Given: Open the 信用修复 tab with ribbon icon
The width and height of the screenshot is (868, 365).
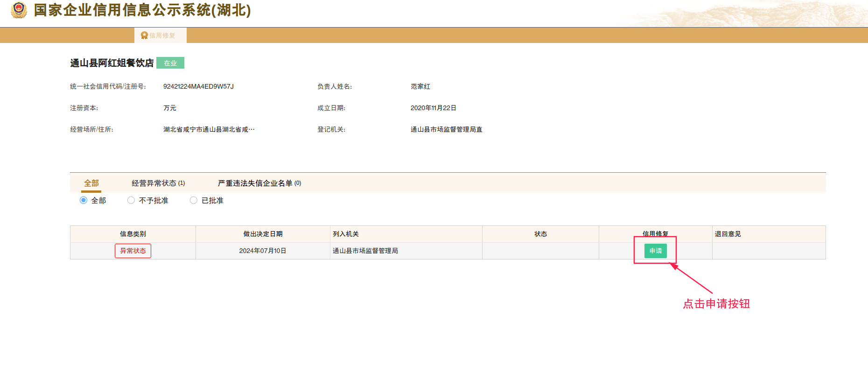Looking at the screenshot, I should [161, 35].
